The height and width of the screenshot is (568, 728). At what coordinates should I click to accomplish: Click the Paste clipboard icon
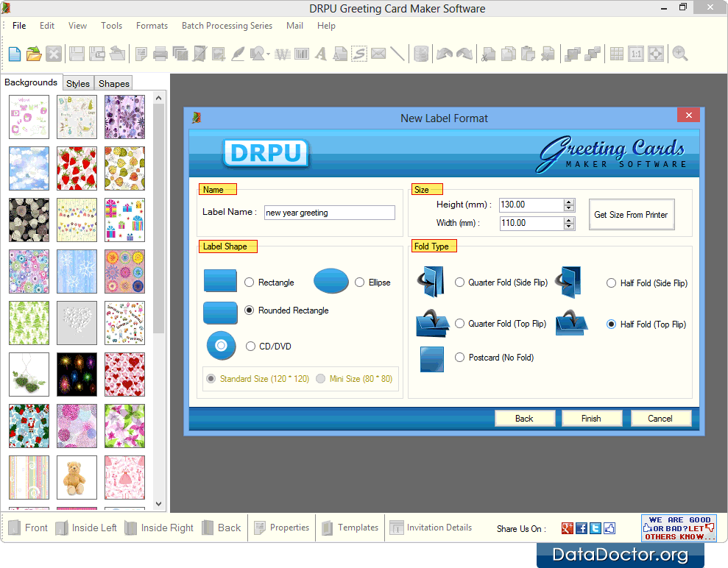(528, 54)
